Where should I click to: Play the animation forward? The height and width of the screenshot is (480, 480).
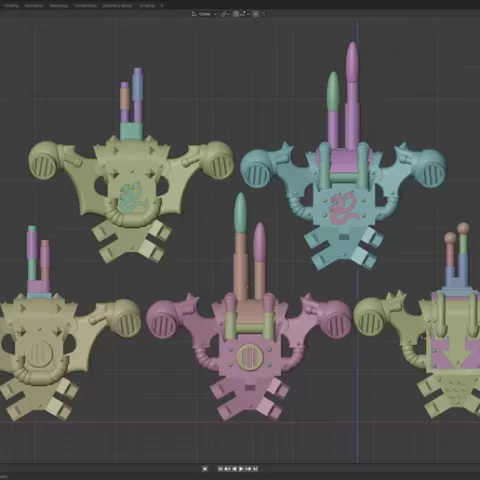pos(241,469)
